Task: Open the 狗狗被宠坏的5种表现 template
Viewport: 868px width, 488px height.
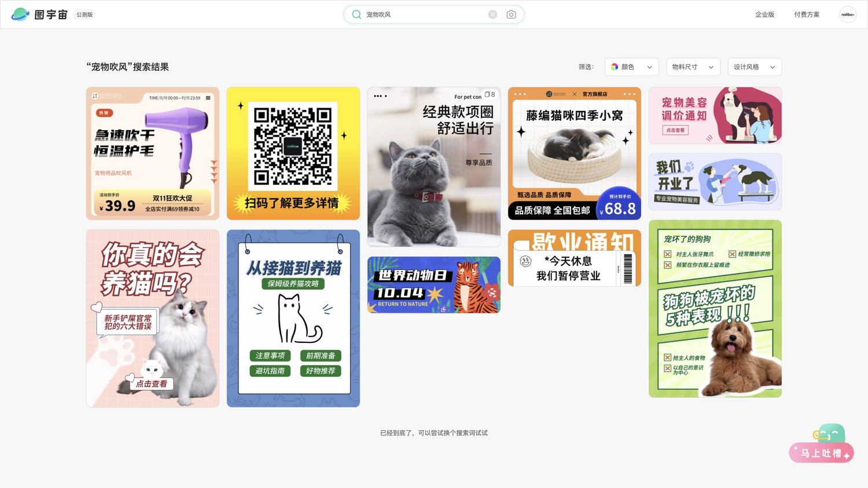Action: tap(715, 309)
